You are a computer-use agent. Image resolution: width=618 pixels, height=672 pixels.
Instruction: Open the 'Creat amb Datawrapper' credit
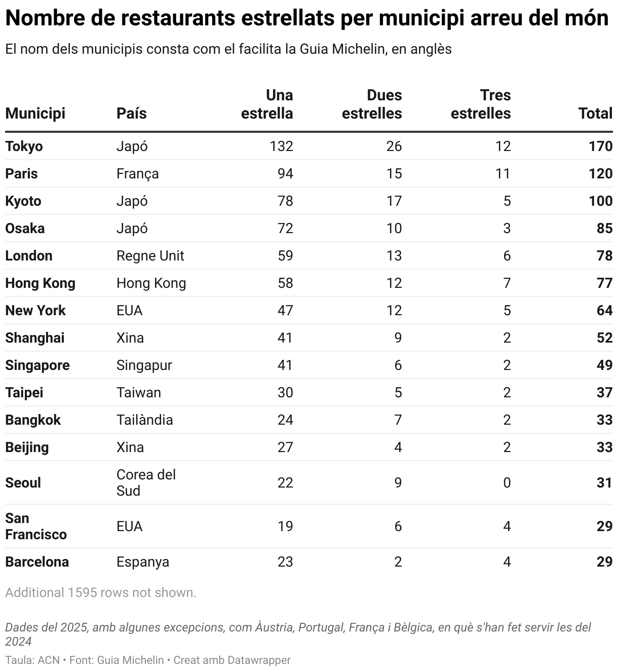(232, 660)
